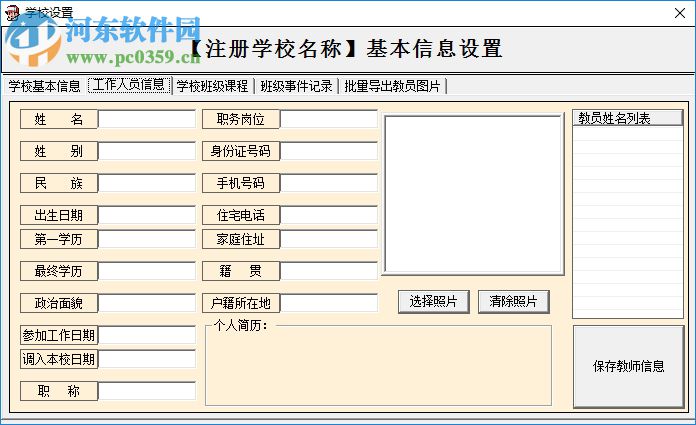Save teacher info with 保存教师信息 button
696x425 pixels.
click(629, 366)
